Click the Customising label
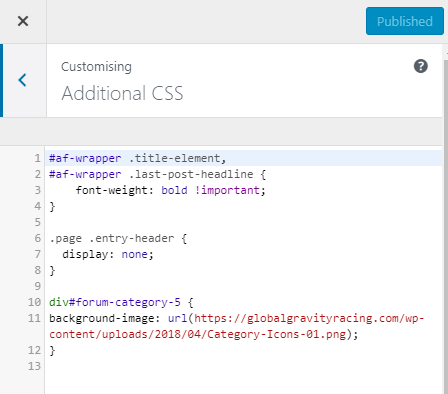 pos(96,67)
